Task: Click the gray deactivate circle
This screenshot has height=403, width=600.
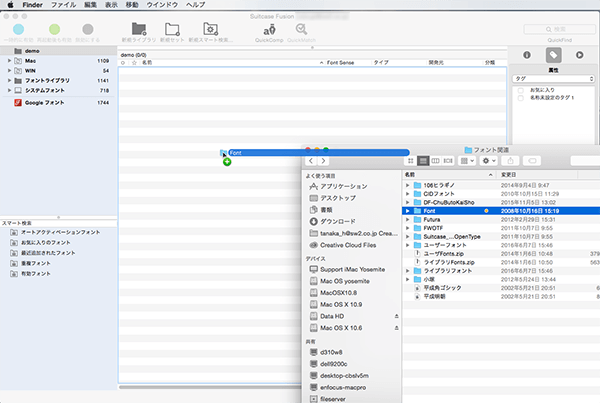Action: 88,29
